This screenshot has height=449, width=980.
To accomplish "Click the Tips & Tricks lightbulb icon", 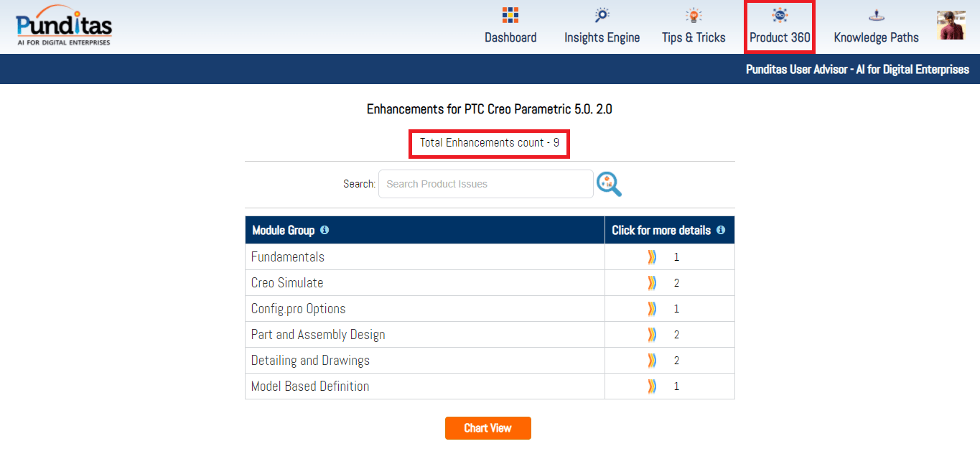I will 694,15.
